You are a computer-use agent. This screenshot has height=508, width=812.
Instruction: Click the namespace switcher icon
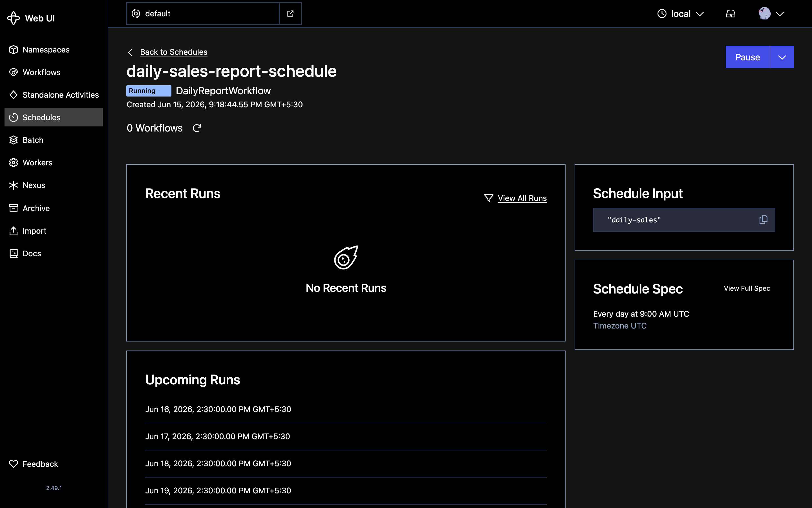pos(136,14)
